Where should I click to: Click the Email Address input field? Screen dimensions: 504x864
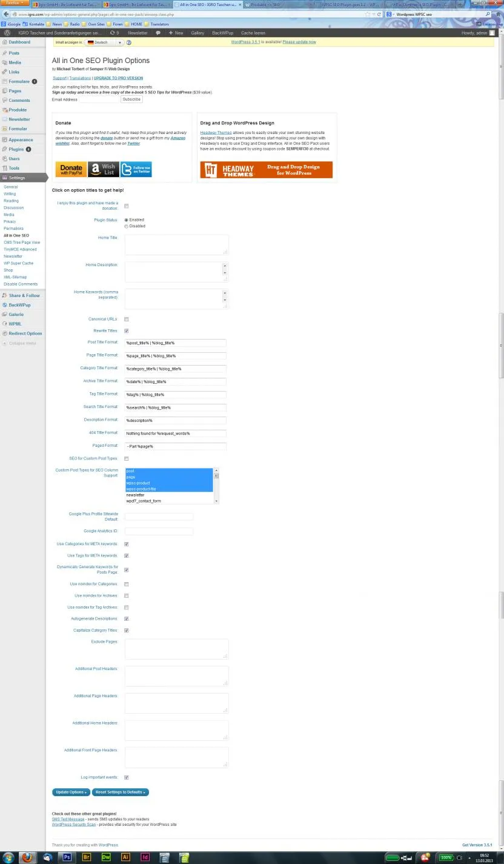pyautogui.click(x=99, y=99)
